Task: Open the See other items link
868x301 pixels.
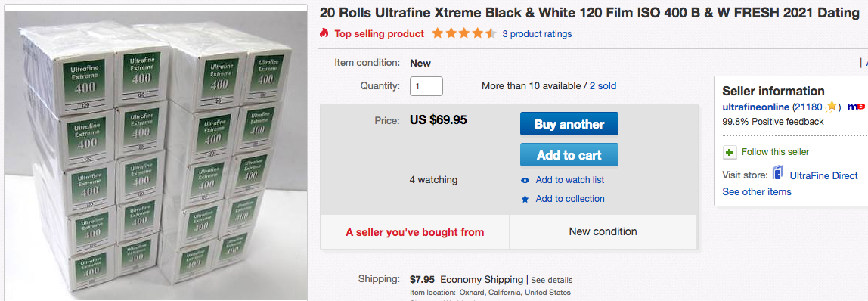Action: 757,192
